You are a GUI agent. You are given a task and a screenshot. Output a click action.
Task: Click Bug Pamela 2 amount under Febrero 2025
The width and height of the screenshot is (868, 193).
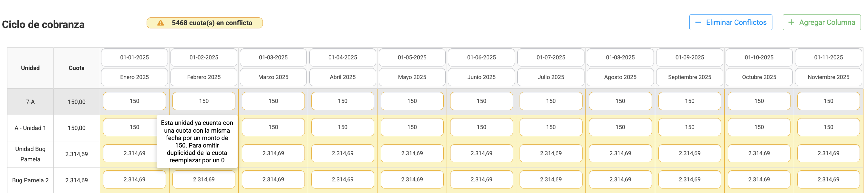coord(204,179)
